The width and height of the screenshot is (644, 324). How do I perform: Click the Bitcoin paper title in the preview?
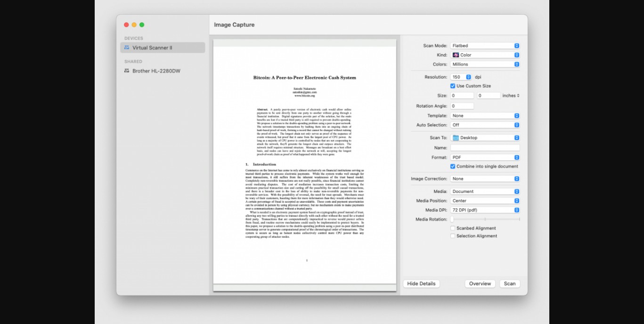pos(305,78)
